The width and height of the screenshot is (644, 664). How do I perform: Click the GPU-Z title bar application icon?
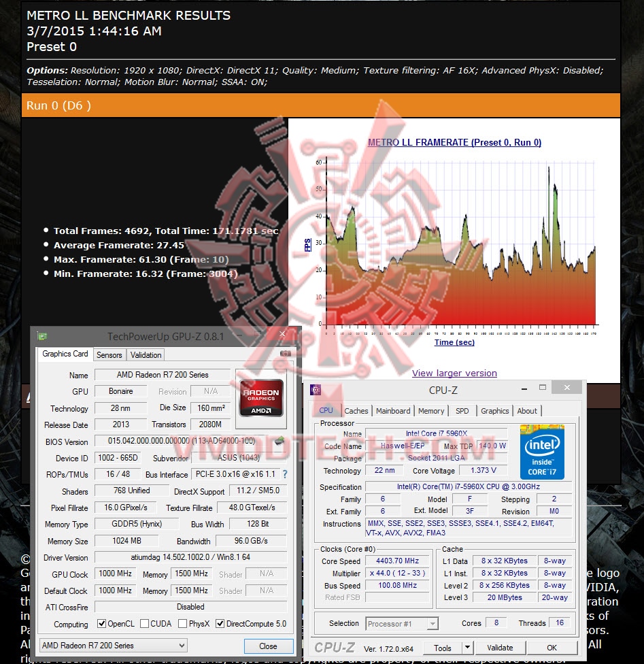pos(43,335)
